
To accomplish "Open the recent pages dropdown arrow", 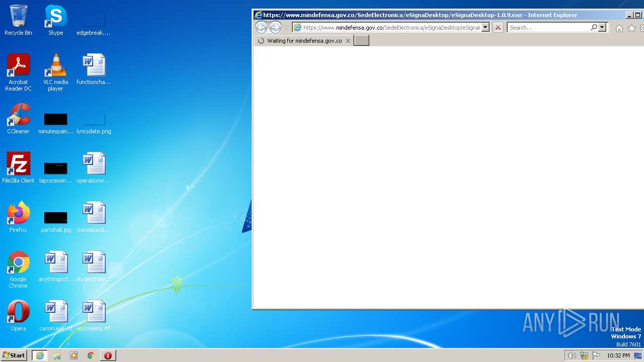I will 286,28.
